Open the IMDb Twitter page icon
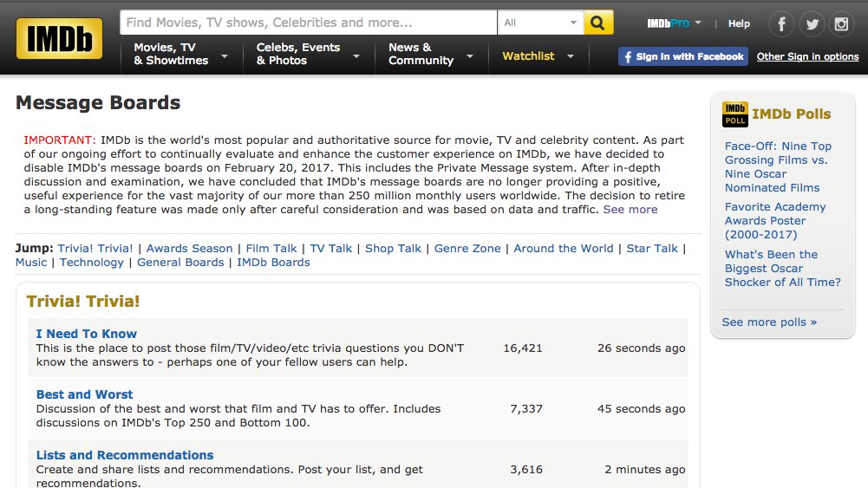The width and height of the screenshot is (868, 488). [x=813, y=23]
